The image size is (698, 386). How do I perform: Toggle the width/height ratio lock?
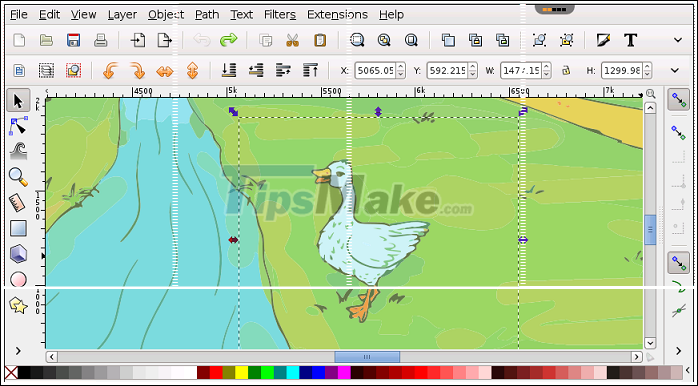[566, 71]
